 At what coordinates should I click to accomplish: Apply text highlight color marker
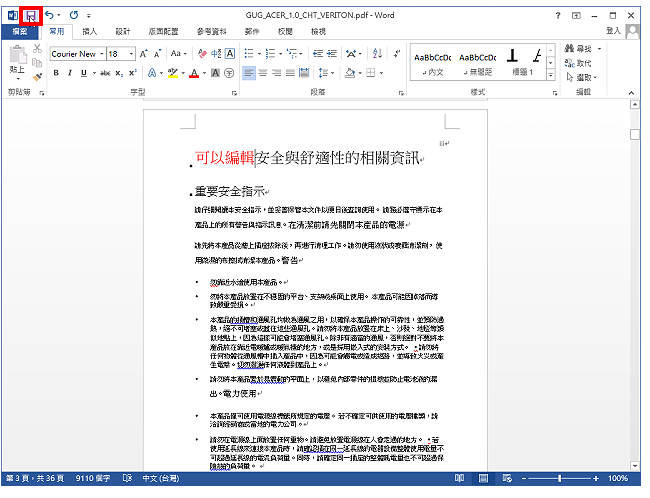[x=173, y=73]
